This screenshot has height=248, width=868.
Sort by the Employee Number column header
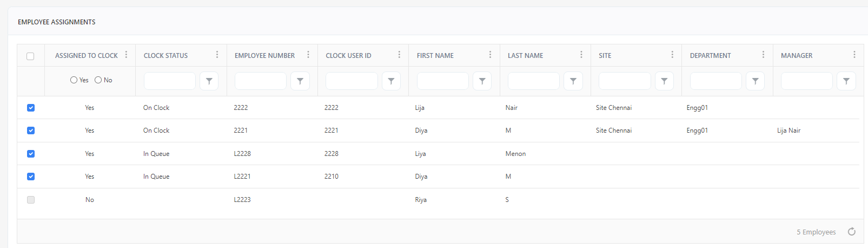click(x=264, y=56)
